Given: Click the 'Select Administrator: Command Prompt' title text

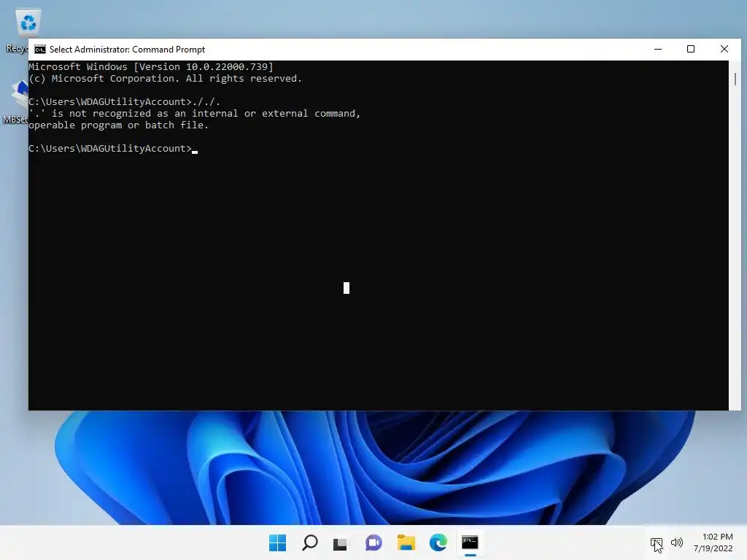Looking at the screenshot, I should point(127,50).
